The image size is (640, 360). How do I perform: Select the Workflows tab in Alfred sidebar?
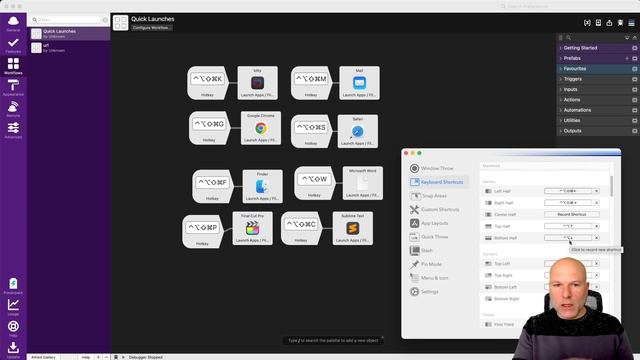13,66
